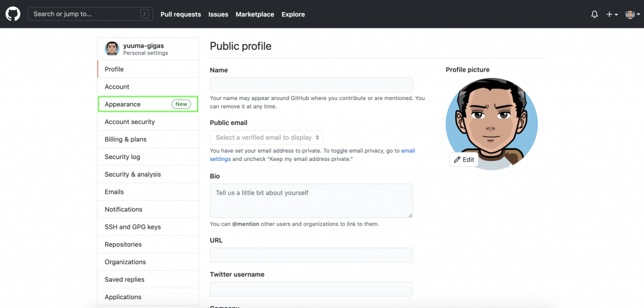Click the Personal settings subtitle
Image resolution: width=644 pixels, height=308 pixels.
click(145, 53)
